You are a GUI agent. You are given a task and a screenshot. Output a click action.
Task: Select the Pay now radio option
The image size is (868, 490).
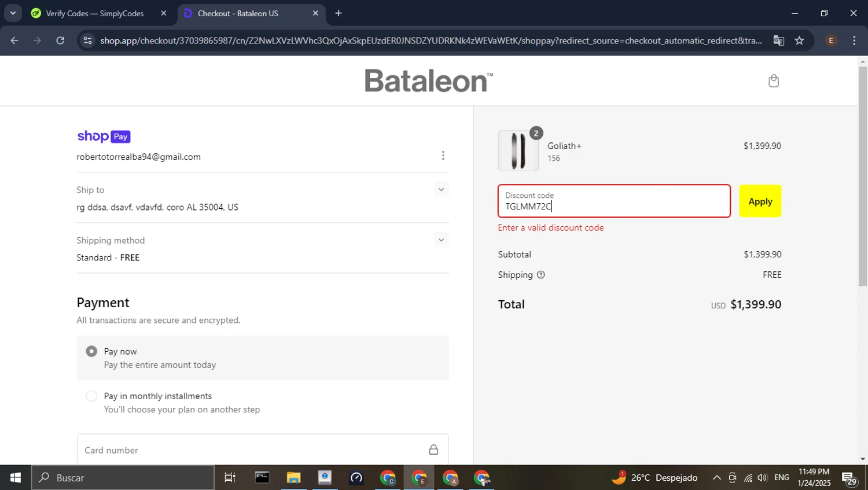pos(91,351)
